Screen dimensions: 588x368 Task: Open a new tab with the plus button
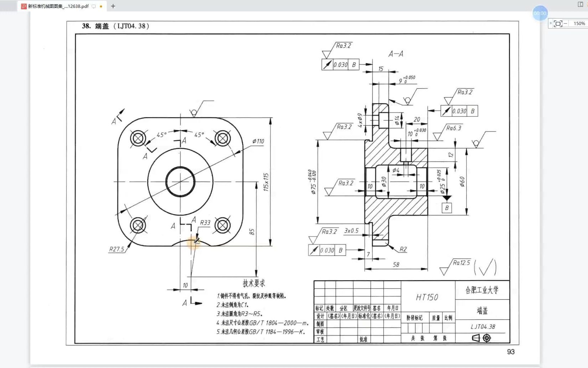pos(113,6)
